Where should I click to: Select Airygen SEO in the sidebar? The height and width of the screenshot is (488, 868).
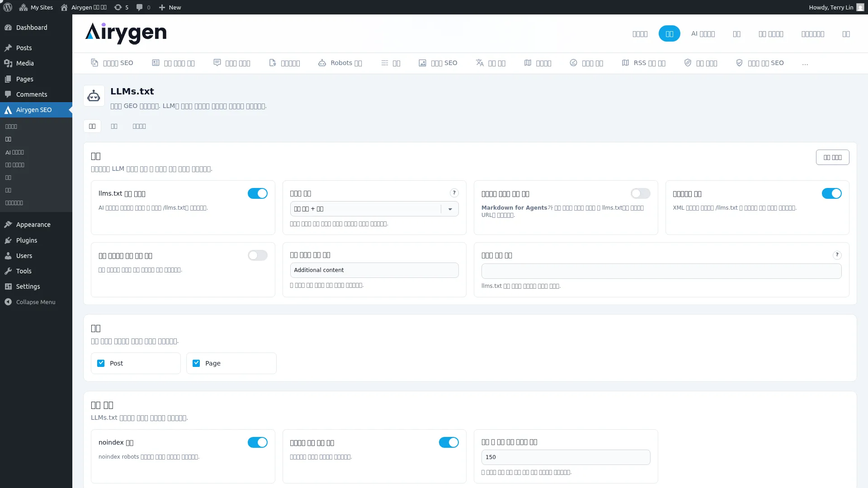(36, 110)
